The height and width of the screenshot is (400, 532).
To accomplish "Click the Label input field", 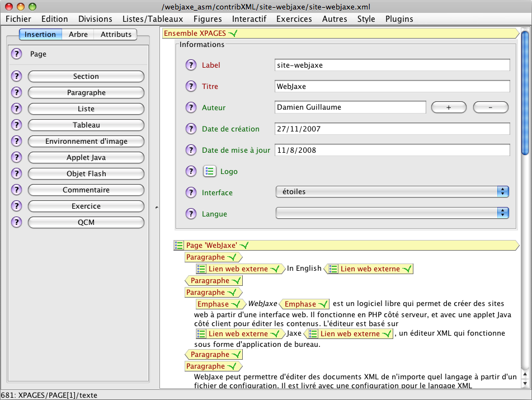I will click(392, 65).
